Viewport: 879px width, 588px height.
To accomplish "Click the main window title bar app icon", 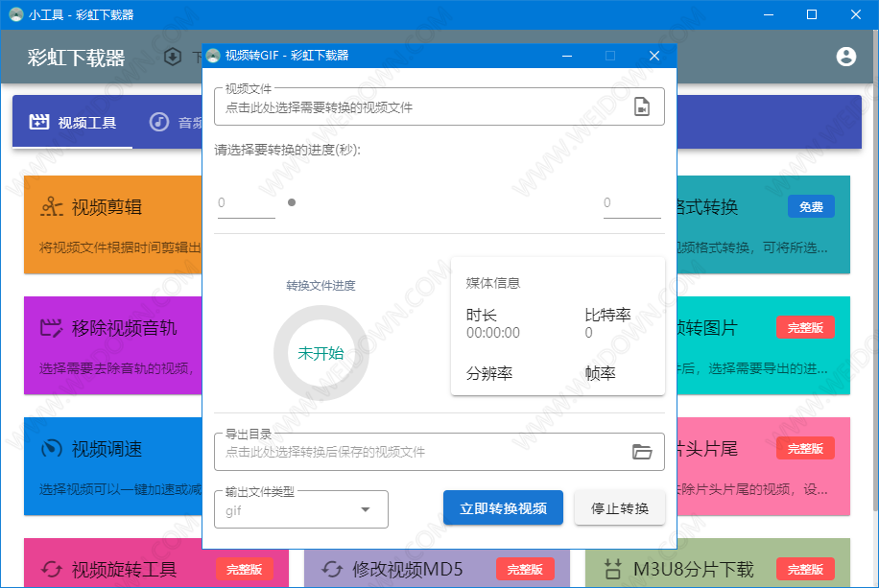I will [16, 14].
